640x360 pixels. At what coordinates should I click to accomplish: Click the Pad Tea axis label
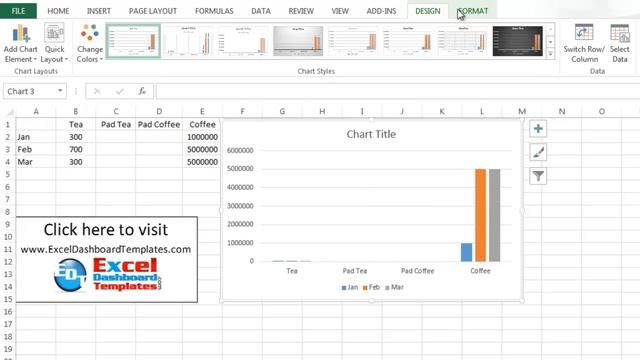pos(354,271)
